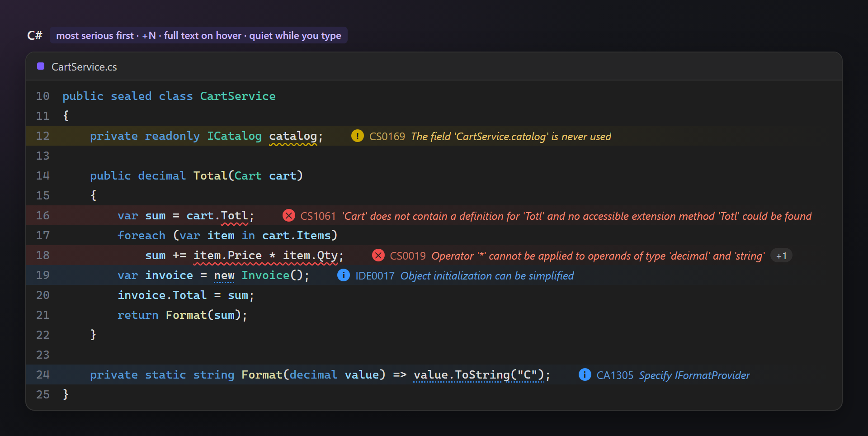Click 'foreach' keyword on line 17

[142, 236]
